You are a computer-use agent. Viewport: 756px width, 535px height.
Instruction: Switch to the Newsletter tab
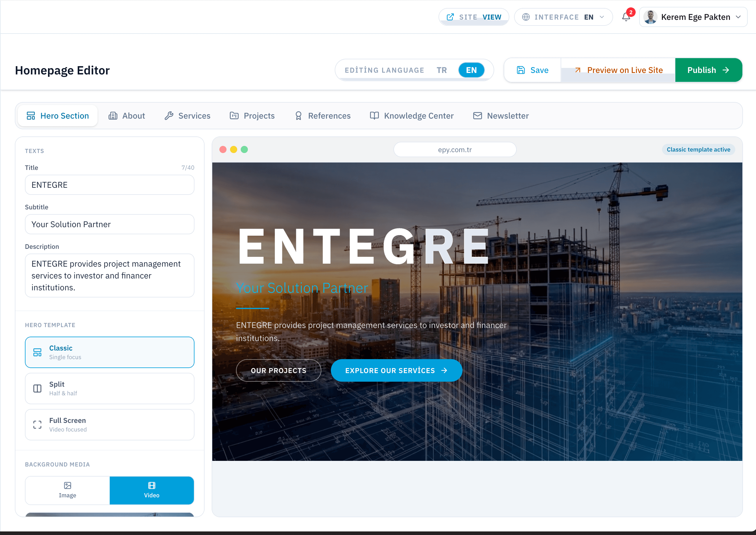(x=501, y=116)
